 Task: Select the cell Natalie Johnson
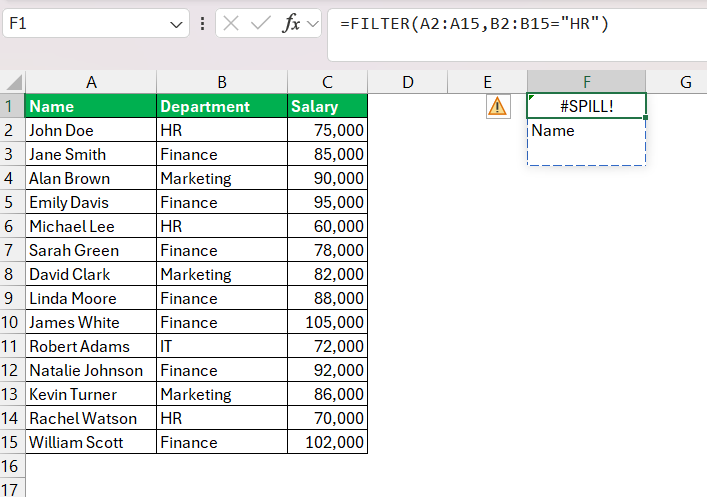coord(91,370)
